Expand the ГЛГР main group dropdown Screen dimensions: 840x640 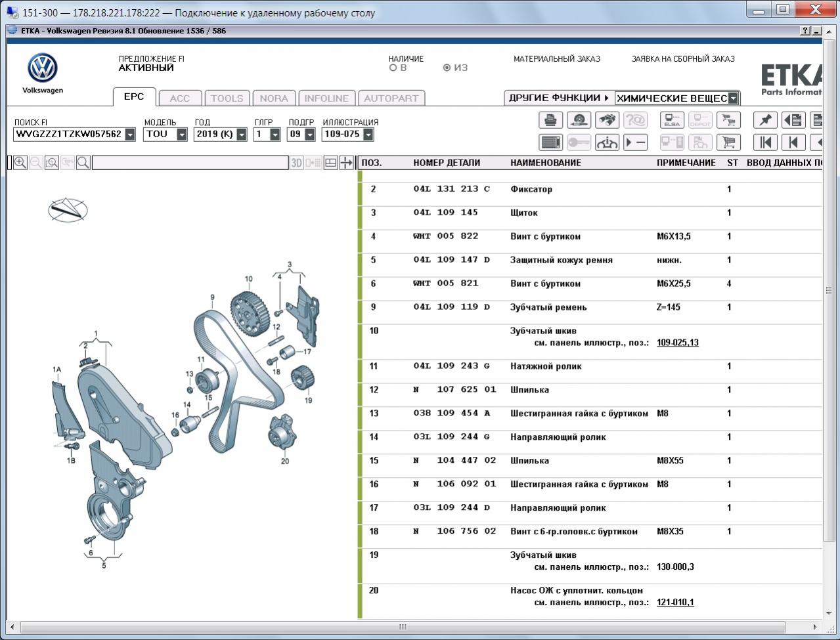pyautogui.click(x=275, y=135)
